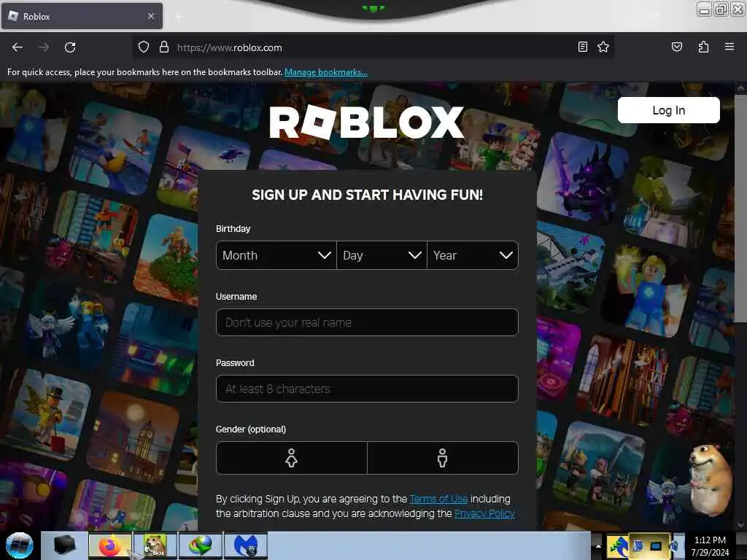Image resolution: width=747 pixels, height=560 pixels.
Task: Open the clock showing 1:12 PM
Action: tap(710, 545)
